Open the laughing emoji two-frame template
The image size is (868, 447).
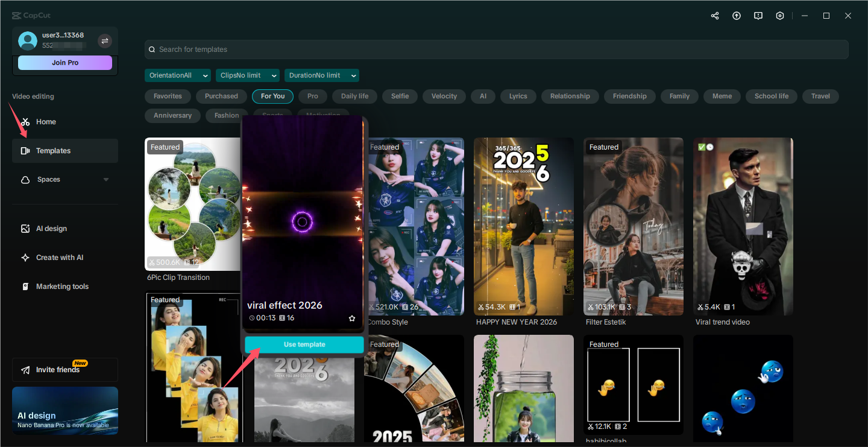(634, 385)
